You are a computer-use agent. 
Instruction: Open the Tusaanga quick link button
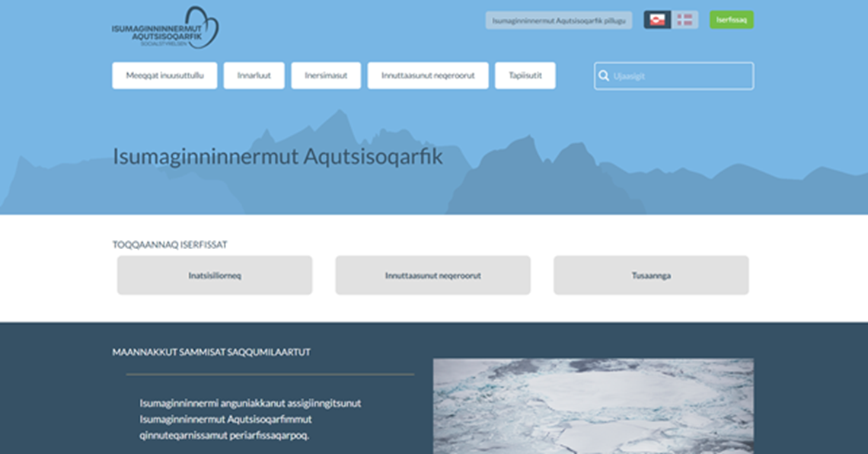pyautogui.click(x=651, y=276)
